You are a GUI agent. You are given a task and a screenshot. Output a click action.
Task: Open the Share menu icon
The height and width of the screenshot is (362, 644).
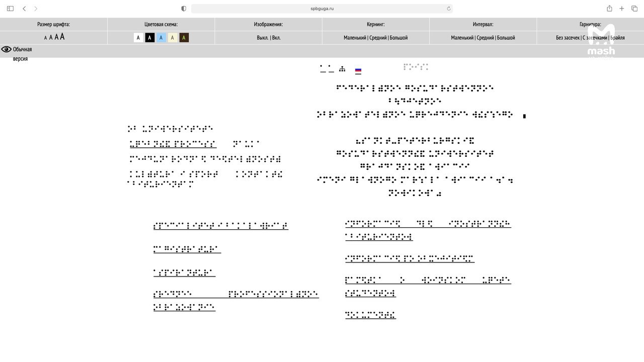click(x=609, y=9)
